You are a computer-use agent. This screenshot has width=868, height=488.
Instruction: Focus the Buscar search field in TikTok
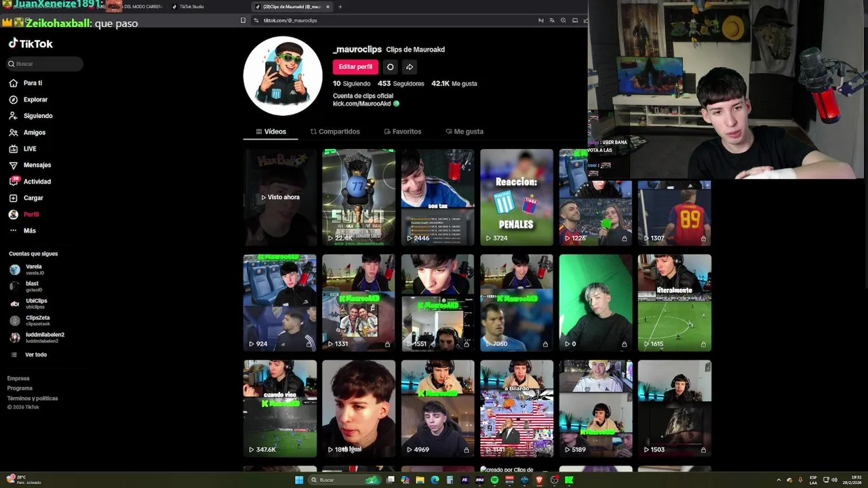(x=45, y=64)
